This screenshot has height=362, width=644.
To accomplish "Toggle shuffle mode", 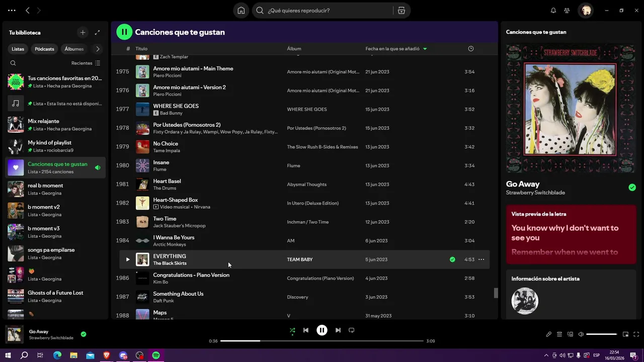I will point(292,330).
